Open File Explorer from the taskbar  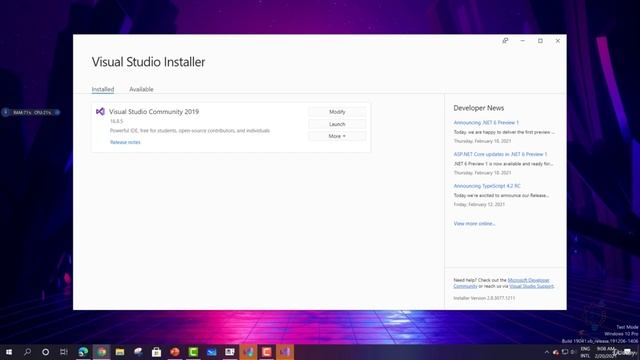pos(120,352)
